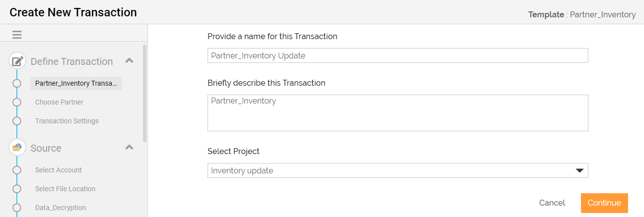Open the Select Account step
644x217 pixels.
tap(58, 170)
